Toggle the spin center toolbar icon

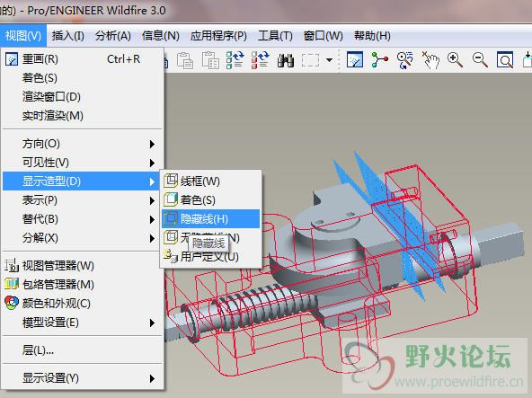(379, 59)
